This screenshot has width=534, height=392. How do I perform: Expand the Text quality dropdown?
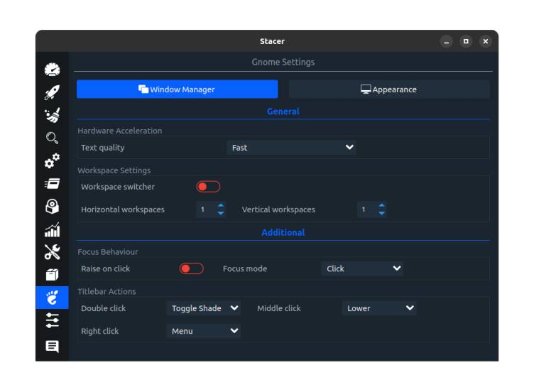[x=291, y=148]
